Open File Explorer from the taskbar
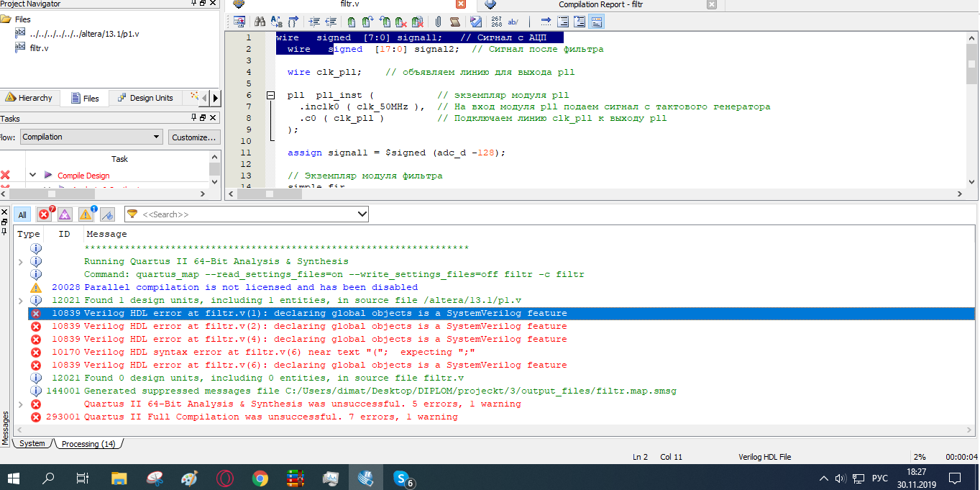Image resolution: width=980 pixels, height=490 pixels. 119,477
